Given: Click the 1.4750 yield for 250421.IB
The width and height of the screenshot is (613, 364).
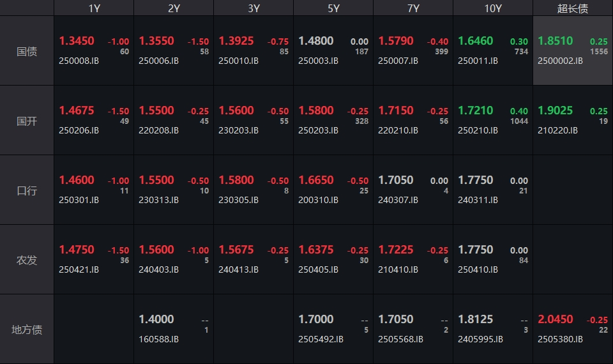Looking at the screenshot, I should (x=77, y=250).
